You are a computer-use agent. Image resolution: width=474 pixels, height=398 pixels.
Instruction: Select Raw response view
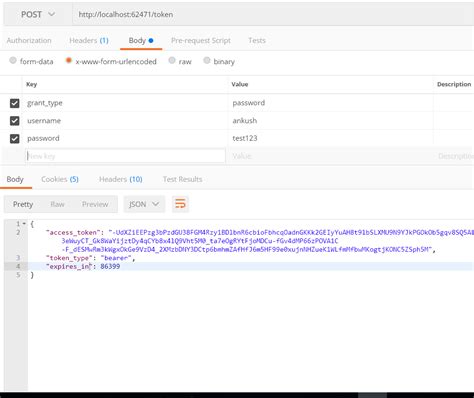57,204
